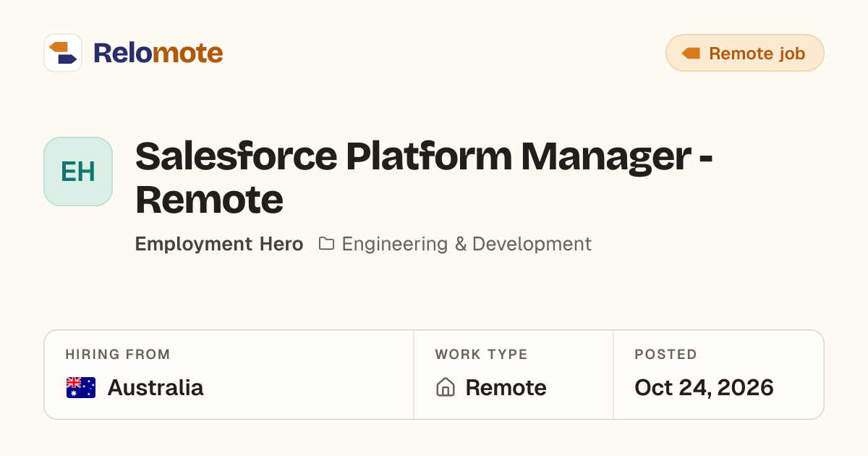Select the Australia location text
Screen dimensions: 868x456
[x=156, y=388]
